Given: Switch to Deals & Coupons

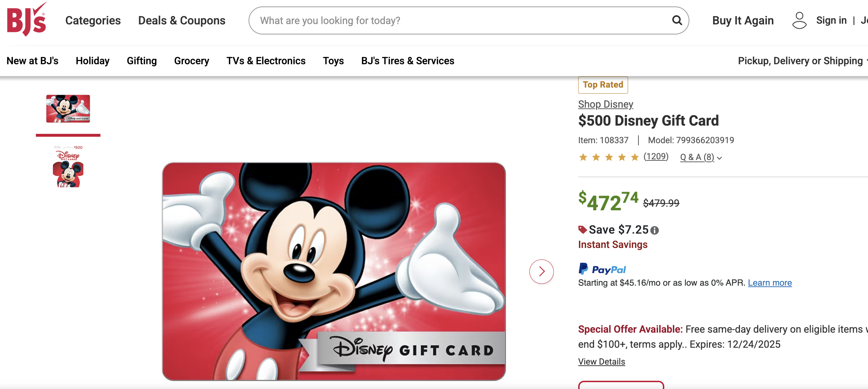Looking at the screenshot, I should pyautogui.click(x=181, y=20).
